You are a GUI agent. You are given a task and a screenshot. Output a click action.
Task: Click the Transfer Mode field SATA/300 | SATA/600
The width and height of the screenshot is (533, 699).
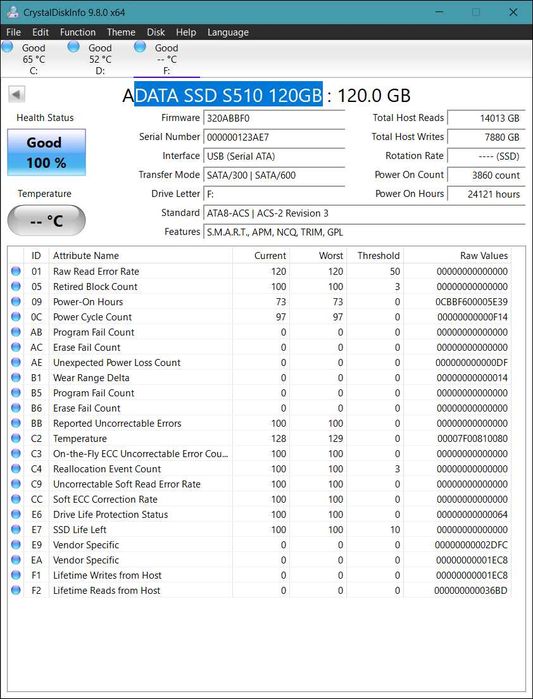[x=274, y=175]
